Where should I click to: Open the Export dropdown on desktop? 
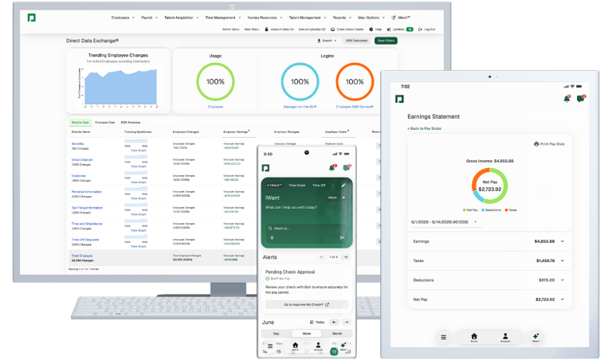click(327, 41)
